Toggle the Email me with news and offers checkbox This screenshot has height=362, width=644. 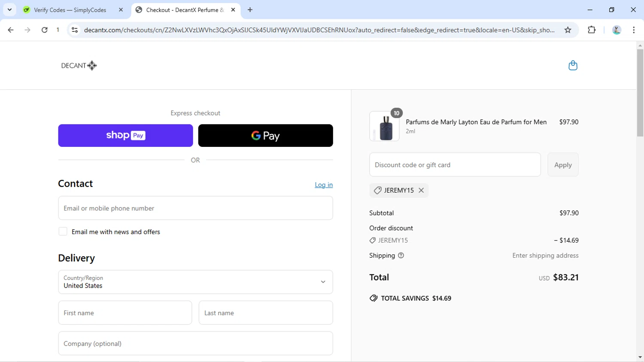63,231
